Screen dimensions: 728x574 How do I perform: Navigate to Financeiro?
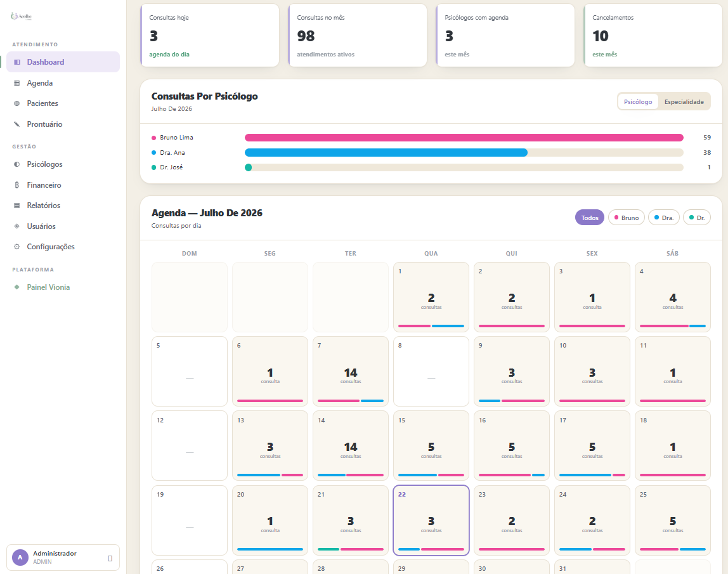[63, 185]
